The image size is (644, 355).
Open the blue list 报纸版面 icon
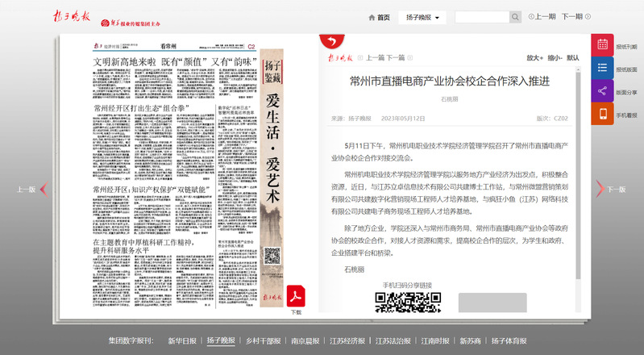point(602,68)
